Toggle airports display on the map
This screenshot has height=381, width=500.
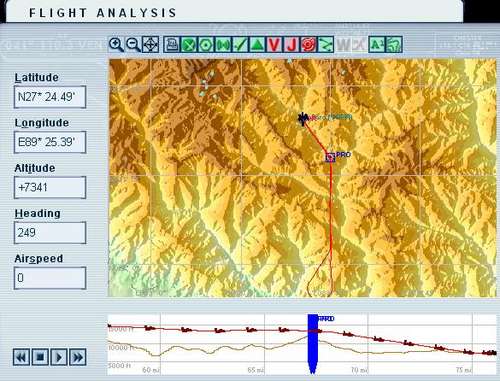[x=189, y=44]
